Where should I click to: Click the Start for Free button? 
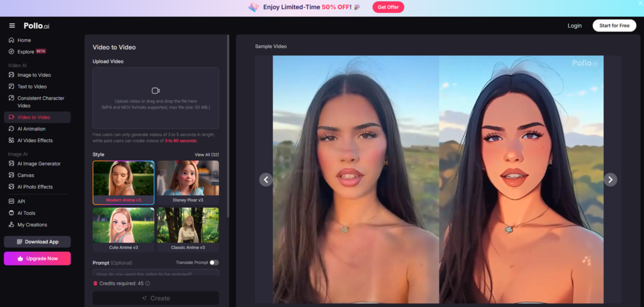[x=614, y=26]
